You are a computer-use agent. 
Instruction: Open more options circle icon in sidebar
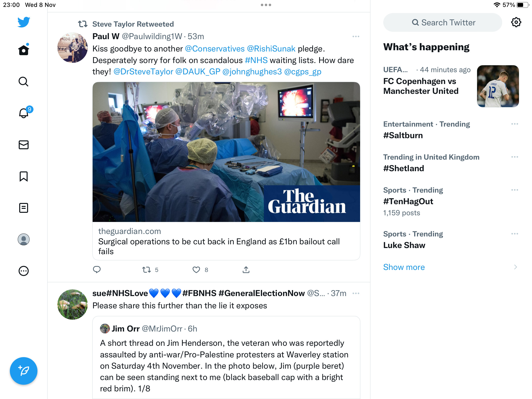[24, 271]
